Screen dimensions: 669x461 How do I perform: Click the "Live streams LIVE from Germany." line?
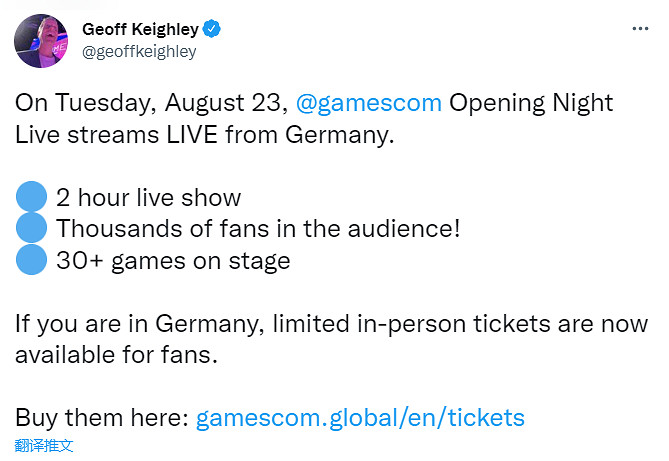[205, 134]
